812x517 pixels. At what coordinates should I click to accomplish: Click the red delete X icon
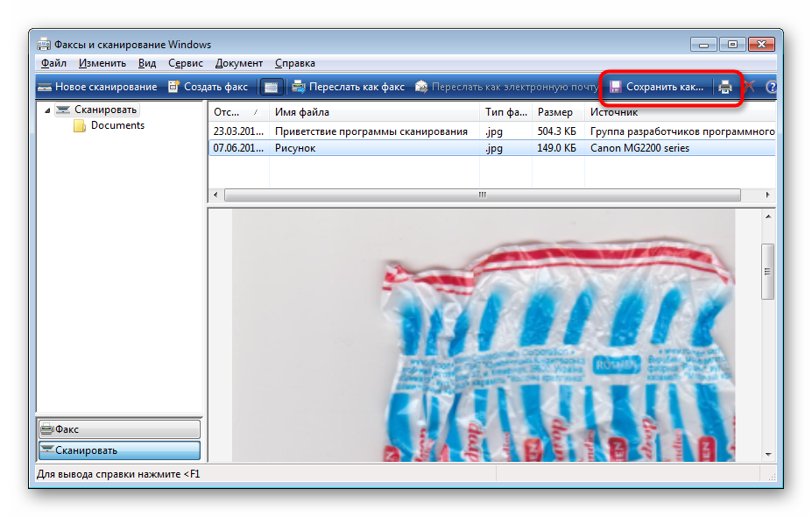[x=749, y=86]
